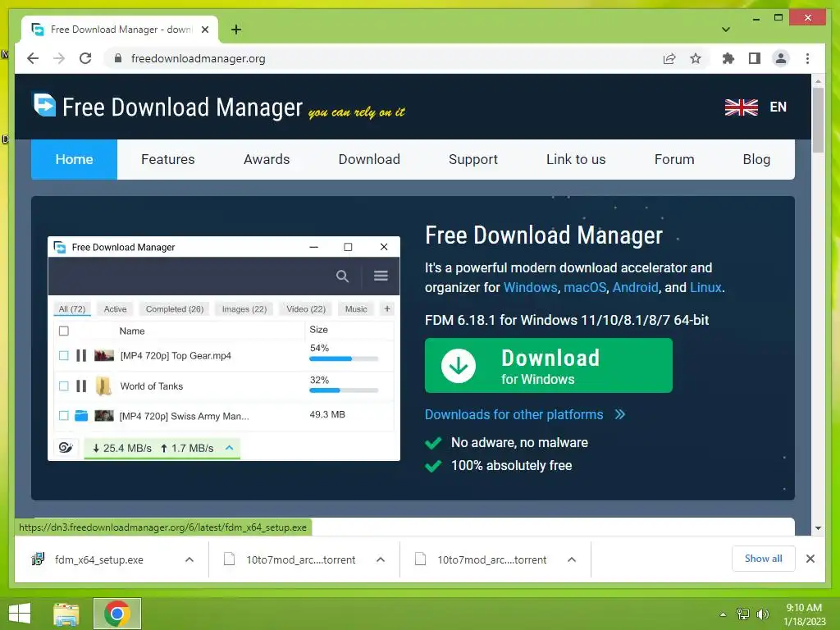Reload the page with refresh icon

pyautogui.click(x=85, y=58)
